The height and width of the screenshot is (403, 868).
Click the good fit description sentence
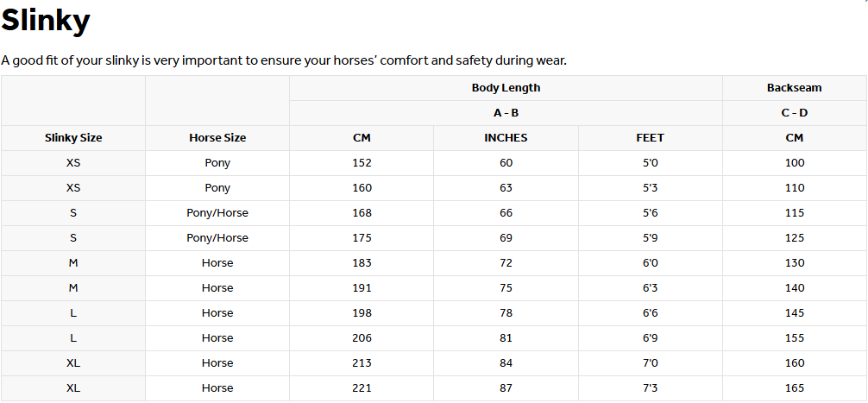(284, 60)
